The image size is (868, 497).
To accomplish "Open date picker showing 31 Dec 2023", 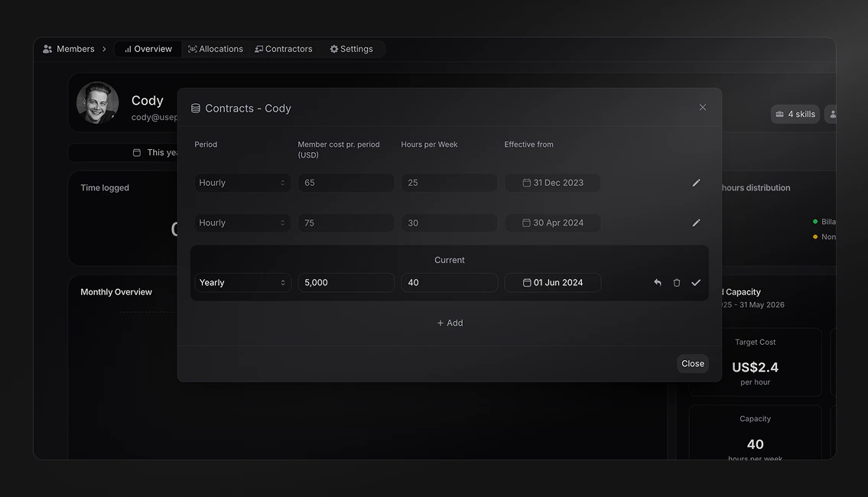I will click(x=552, y=183).
